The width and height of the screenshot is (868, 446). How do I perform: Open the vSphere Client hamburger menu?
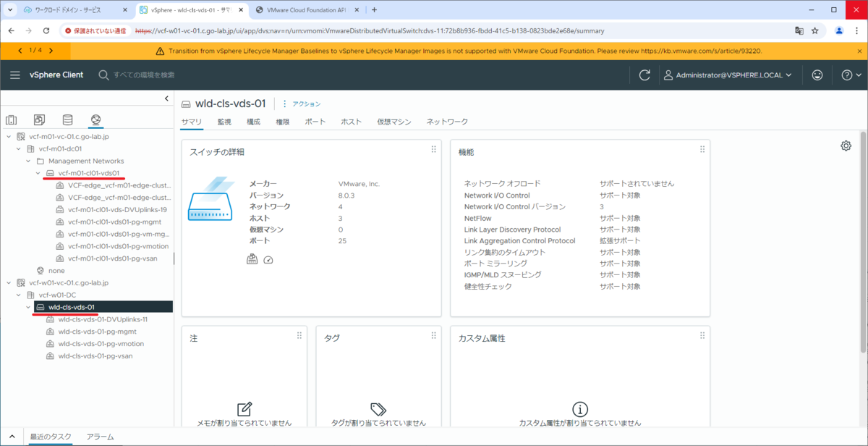15,75
